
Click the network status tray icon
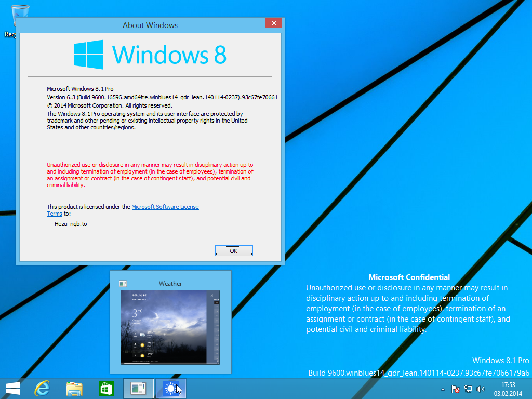468,389
